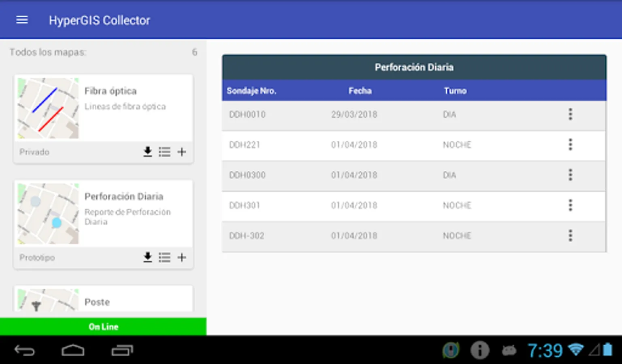Screen dimensions: 622x364
Task: Open options menu for row DDH221
Action: point(570,145)
